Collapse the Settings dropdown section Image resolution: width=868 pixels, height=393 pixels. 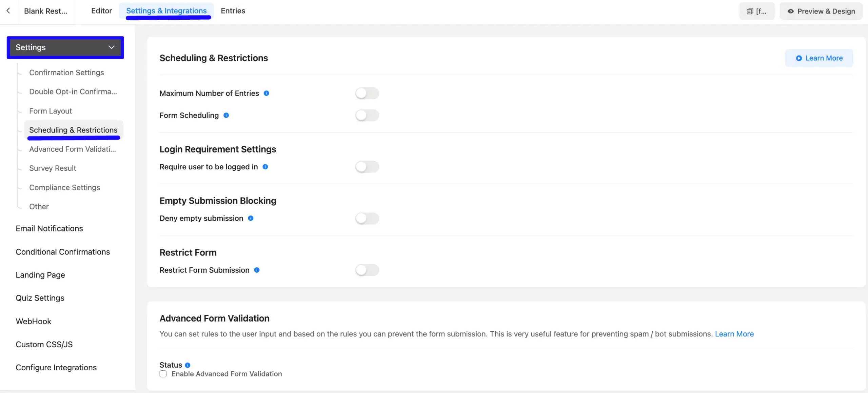[x=65, y=47]
